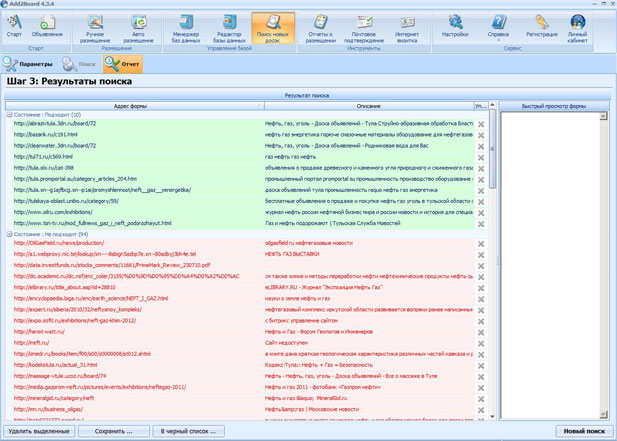The height and width of the screenshot is (441, 617).
Task: Open Менеджер баз данных
Action: coord(186,28)
